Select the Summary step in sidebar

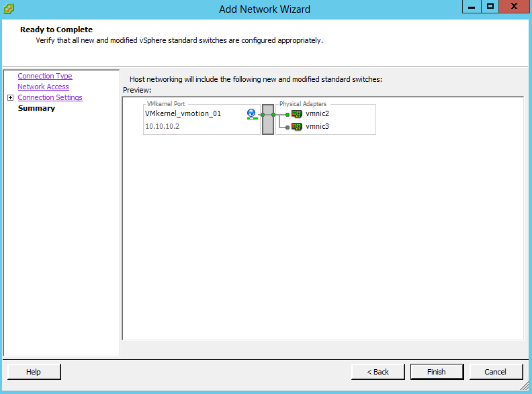tap(37, 108)
